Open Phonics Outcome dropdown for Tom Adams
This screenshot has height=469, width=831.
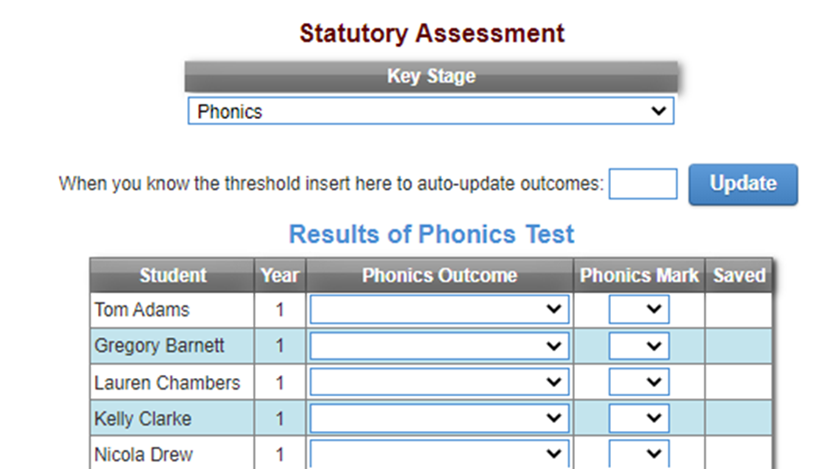[x=439, y=310]
